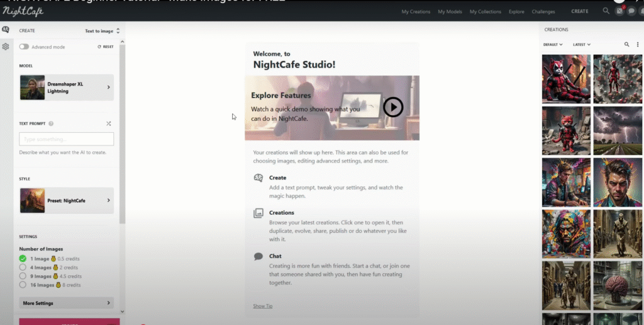Click the CREATIONS panel title

pyautogui.click(x=556, y=30)
